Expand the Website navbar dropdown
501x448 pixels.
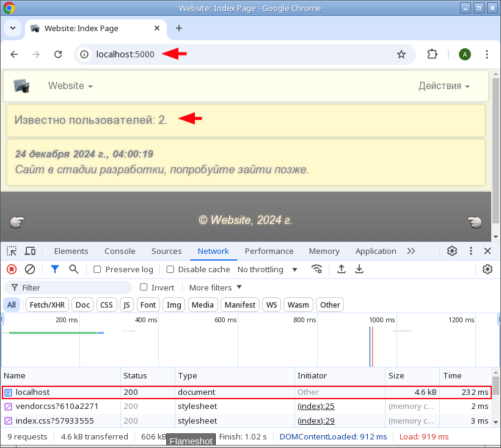pyautogui.click(x=70, y=86)
